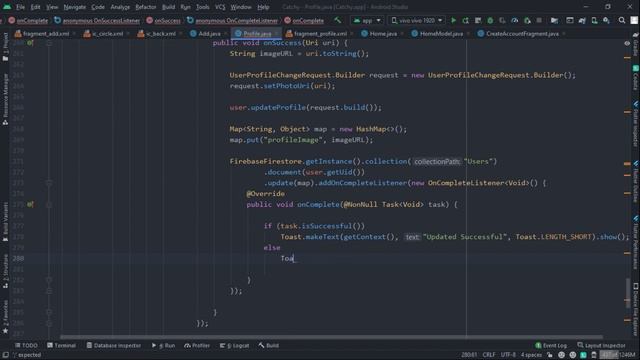
Task: Open the Logcat tool window
Action: pyautogui.click(x=234, y=345)
